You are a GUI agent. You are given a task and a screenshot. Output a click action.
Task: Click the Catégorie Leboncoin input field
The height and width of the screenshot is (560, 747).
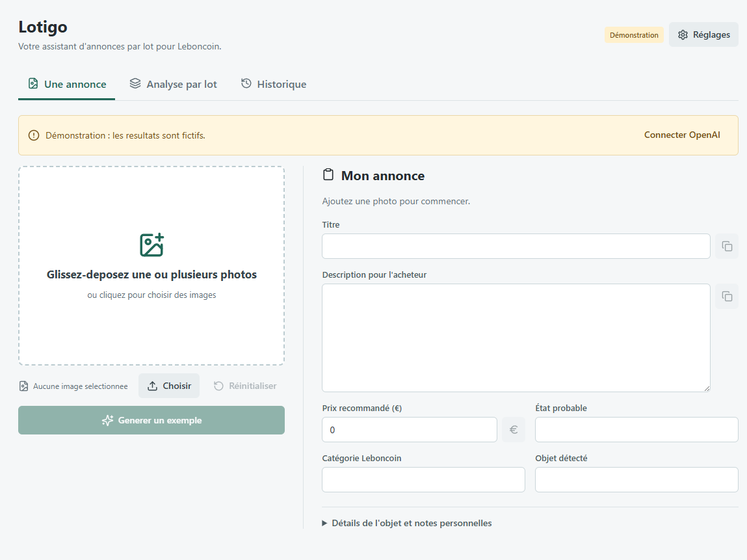(x=423, y=480)
